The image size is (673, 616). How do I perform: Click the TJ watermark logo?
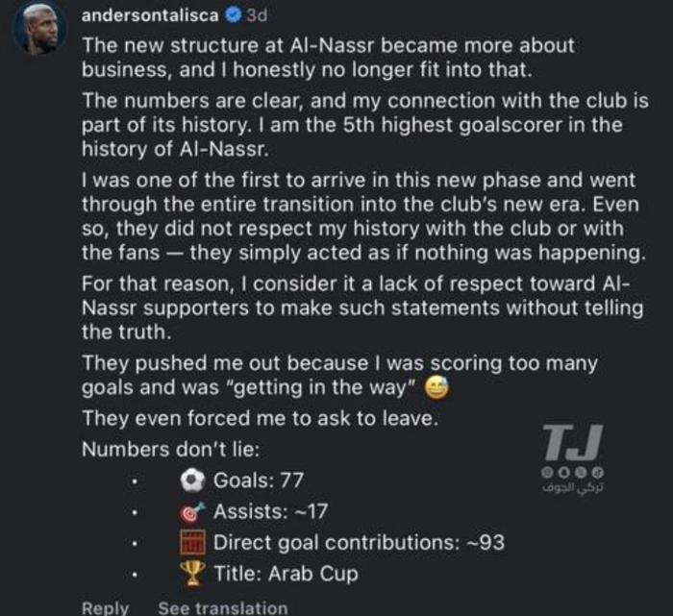click(x=572, y=443)
